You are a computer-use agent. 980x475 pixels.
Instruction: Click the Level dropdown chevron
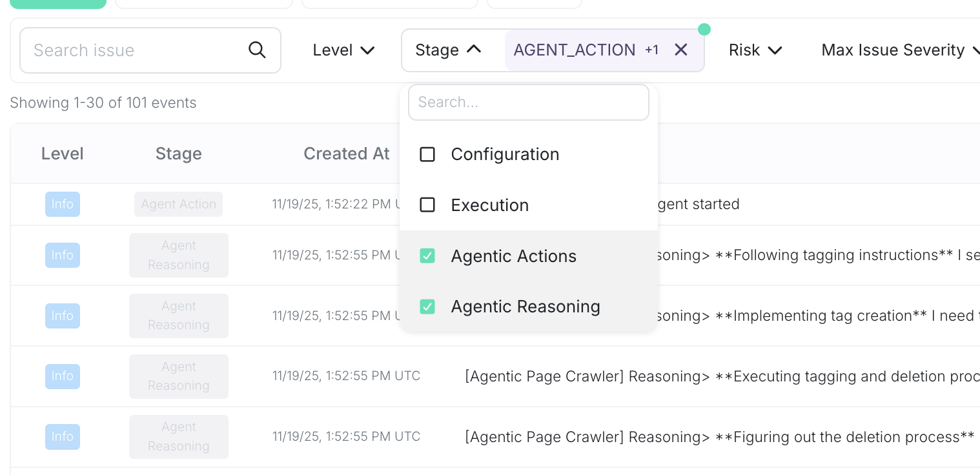(x=368, y=50)
